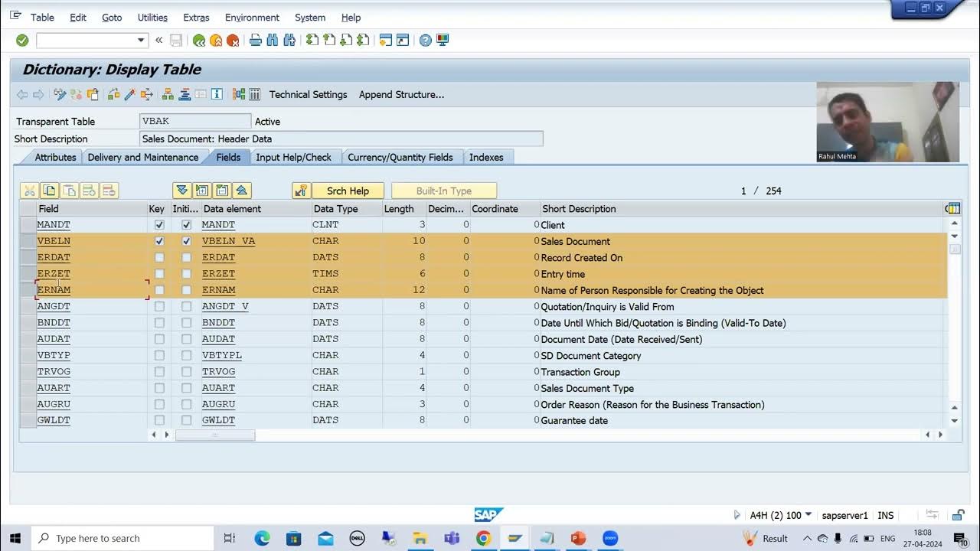Toggle Initial Values checkbox for ERZET row

[x=186, y=274]
